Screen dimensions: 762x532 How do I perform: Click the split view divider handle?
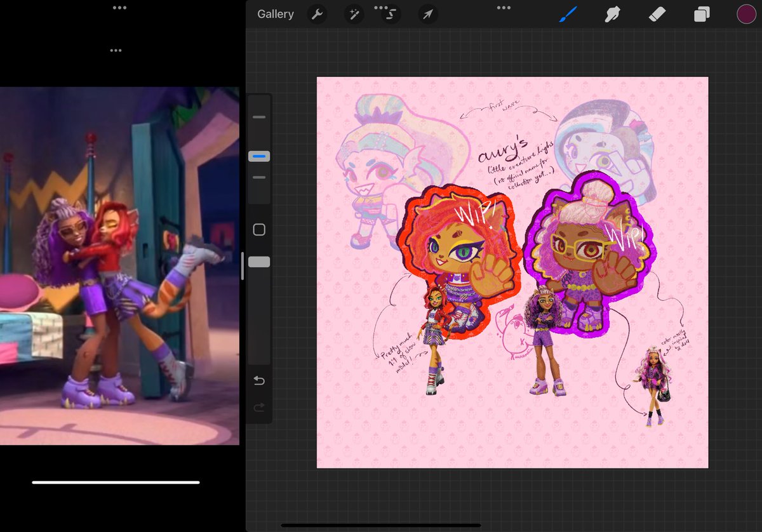pyautogui.click(x=242, y=266)
